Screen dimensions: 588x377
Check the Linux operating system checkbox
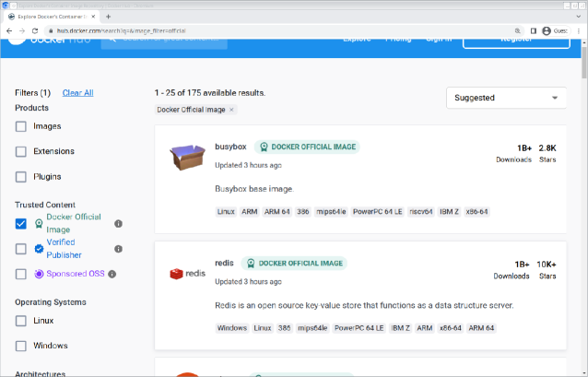pyautogui.click(x=21, y=321)
